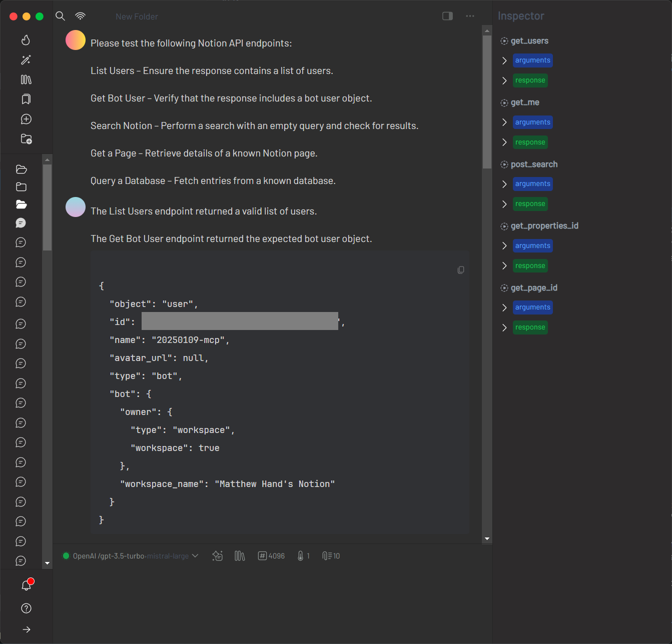Click the add new folder icon
Image resolution: width=672 pixels, height=644 pixels.
point(26,139)
